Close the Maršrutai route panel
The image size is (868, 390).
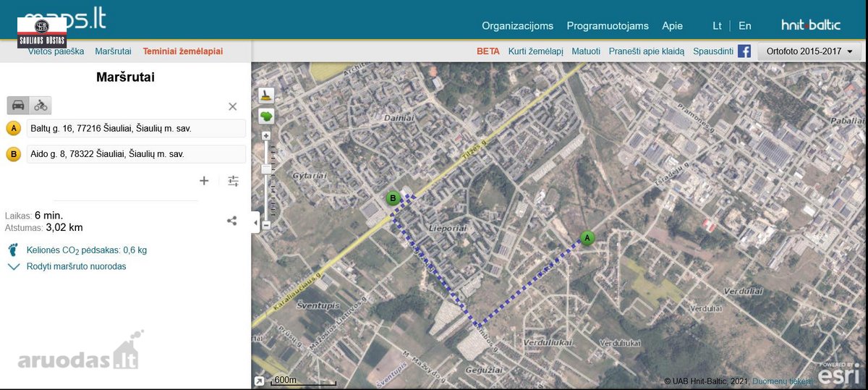coord(232,106)
